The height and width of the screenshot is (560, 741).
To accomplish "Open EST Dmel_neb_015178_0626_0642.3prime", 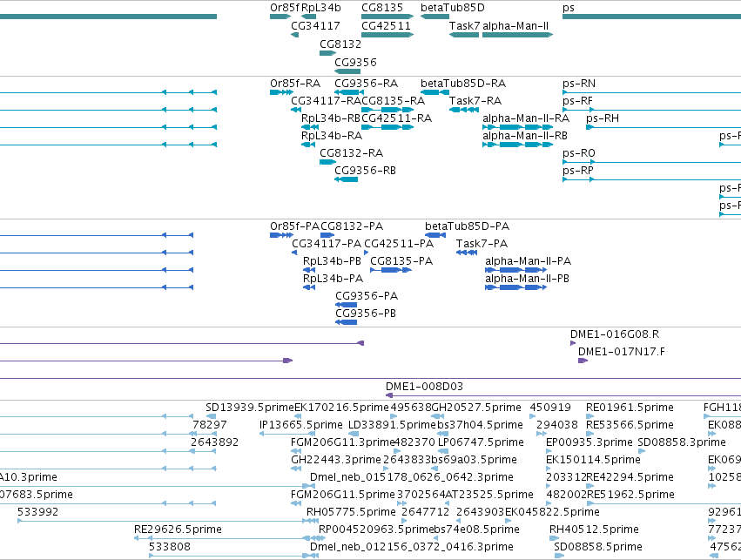I will coord(412,478).
